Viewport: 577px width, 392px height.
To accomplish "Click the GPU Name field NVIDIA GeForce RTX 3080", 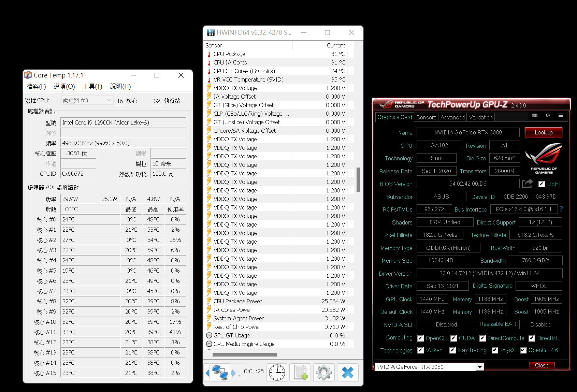I will (x=468, y=132).
